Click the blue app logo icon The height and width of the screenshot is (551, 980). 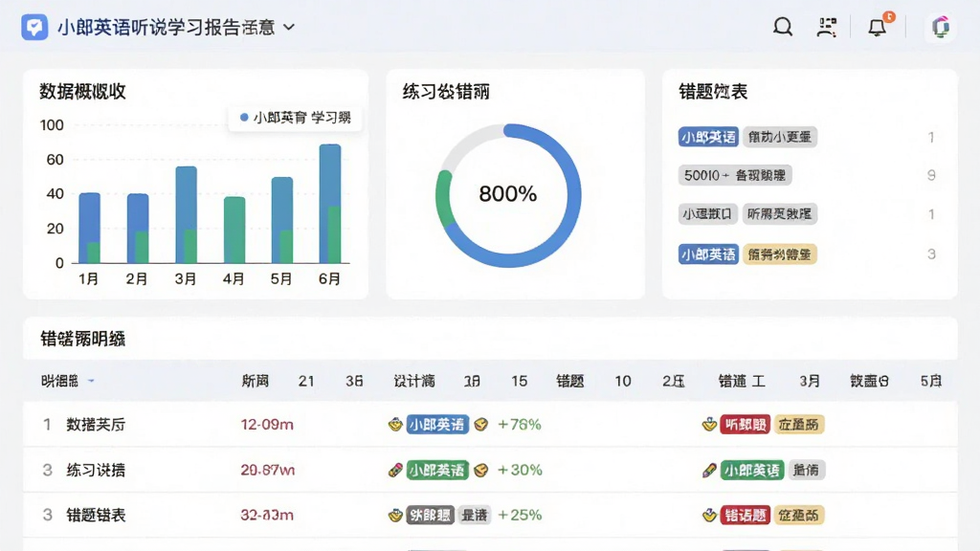[34, 28]
